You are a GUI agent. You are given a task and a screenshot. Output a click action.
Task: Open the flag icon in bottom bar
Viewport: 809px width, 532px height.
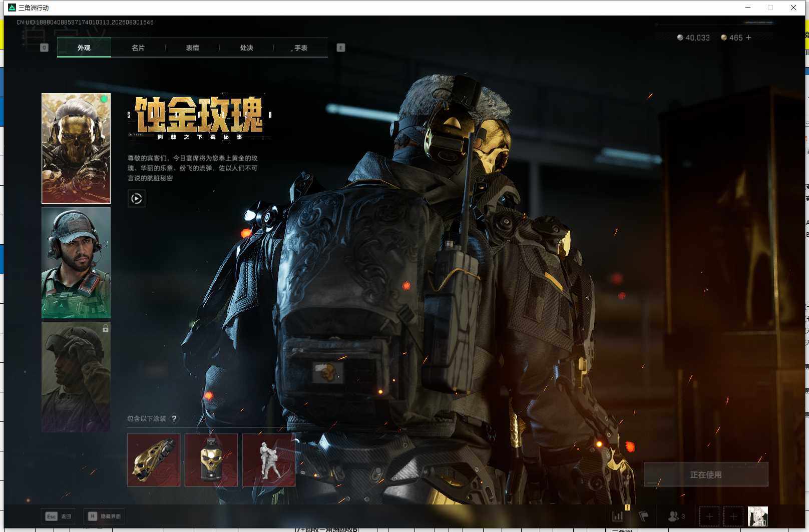(x=644, y=516)
